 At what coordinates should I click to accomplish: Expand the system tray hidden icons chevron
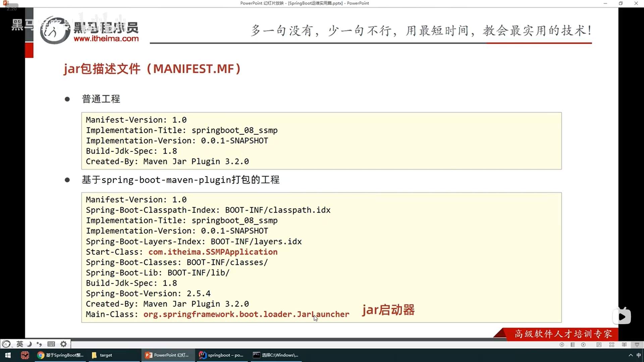[x=631, y=355]
